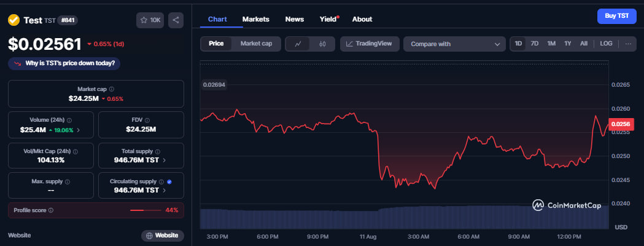
Task: Click the Market cap info icon
Action: [111, 89]
